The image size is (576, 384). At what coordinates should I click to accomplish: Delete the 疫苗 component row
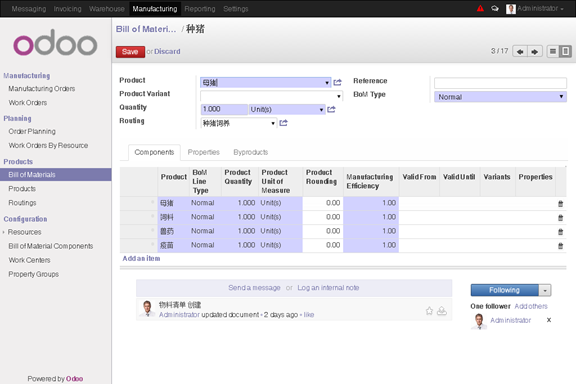click(561, 246)
